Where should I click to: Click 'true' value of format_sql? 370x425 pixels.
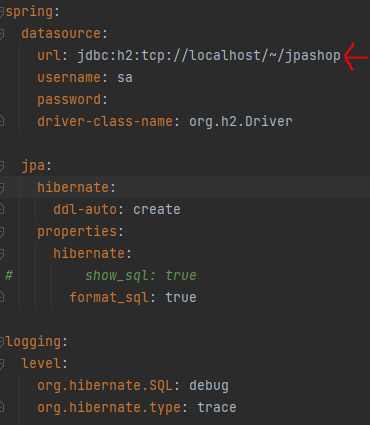[181, 298]
